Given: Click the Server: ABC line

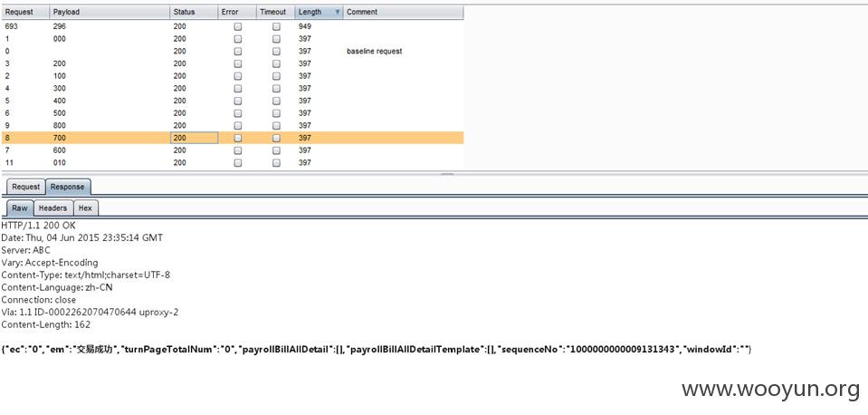Looking at the screenshot, I should click(25, 250).
